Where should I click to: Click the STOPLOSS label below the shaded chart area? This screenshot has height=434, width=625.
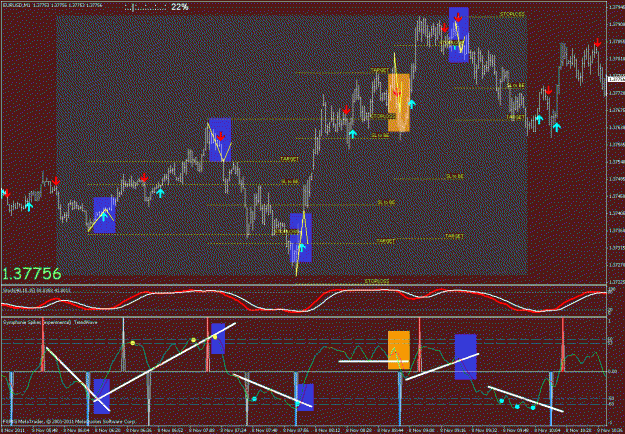click(x=377, y=281)
